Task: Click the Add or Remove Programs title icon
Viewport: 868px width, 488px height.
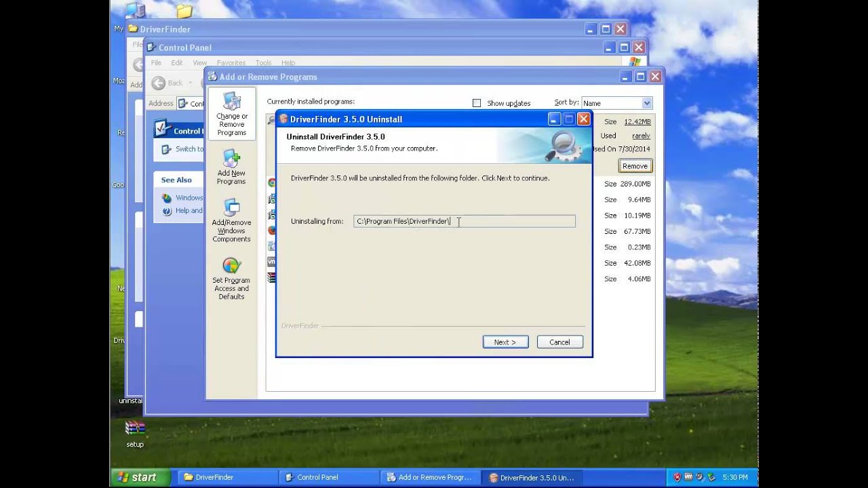Action: [212, 77]
